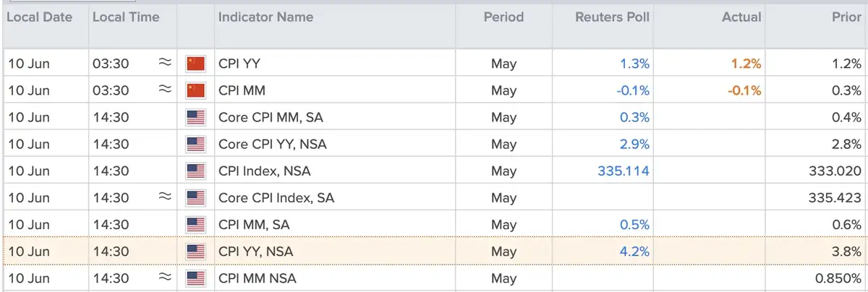Open the Core CPI YY, NSA indicator

(x=273, y=144)
